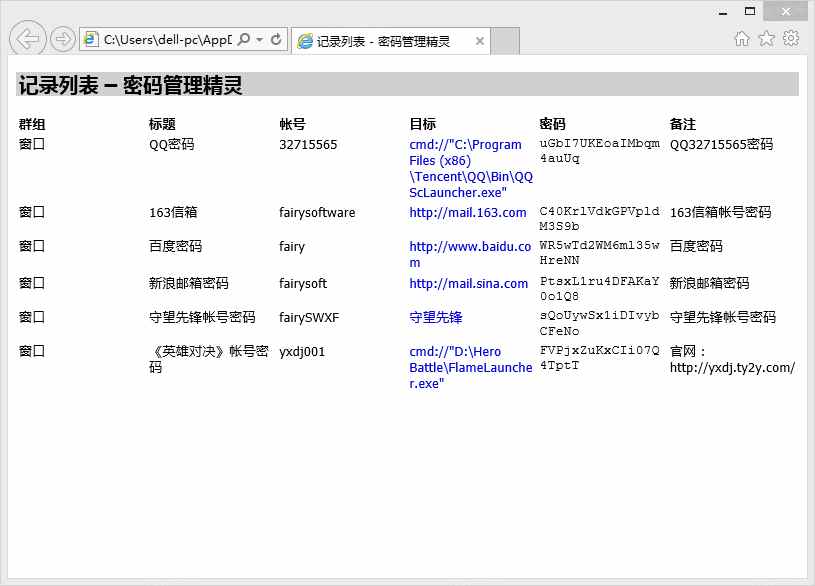Select the 《英雄对决》帐号密码 title cell
Screen dimensions: 815x586
(x=208, y=359)
